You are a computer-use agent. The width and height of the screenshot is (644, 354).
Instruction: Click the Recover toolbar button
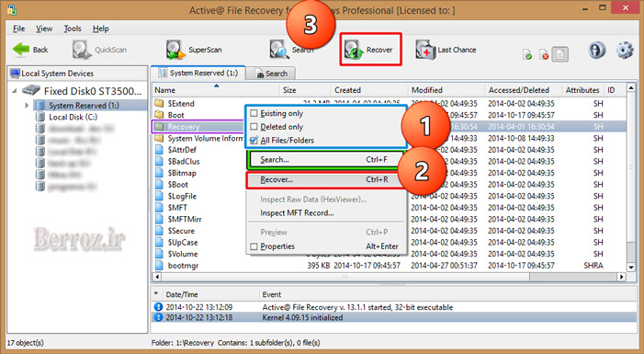(369, 50)
